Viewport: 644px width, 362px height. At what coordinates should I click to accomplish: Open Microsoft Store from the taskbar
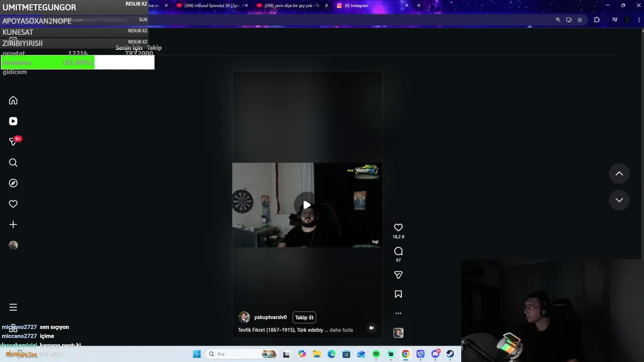(346, 354)
